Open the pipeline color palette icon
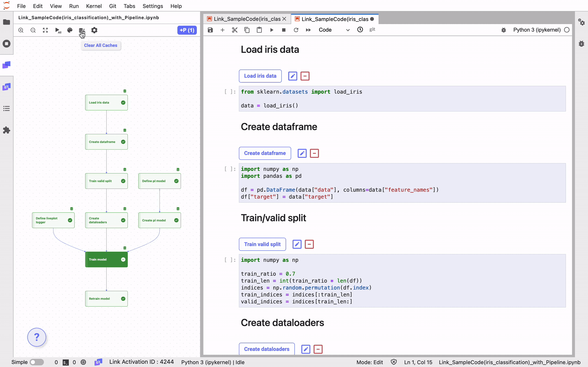The height and width of the screenshot is (367, 588). tap(70, 30)
